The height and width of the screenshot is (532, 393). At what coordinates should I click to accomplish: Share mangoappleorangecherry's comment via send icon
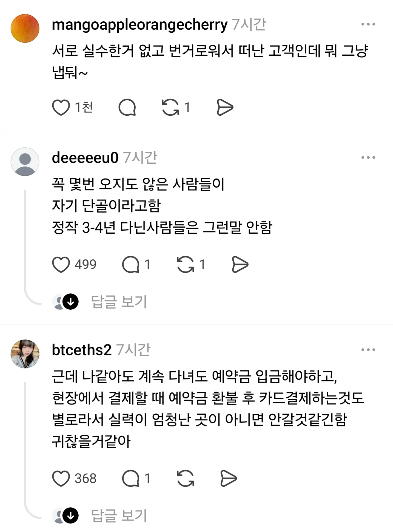(x=225, y=107)
